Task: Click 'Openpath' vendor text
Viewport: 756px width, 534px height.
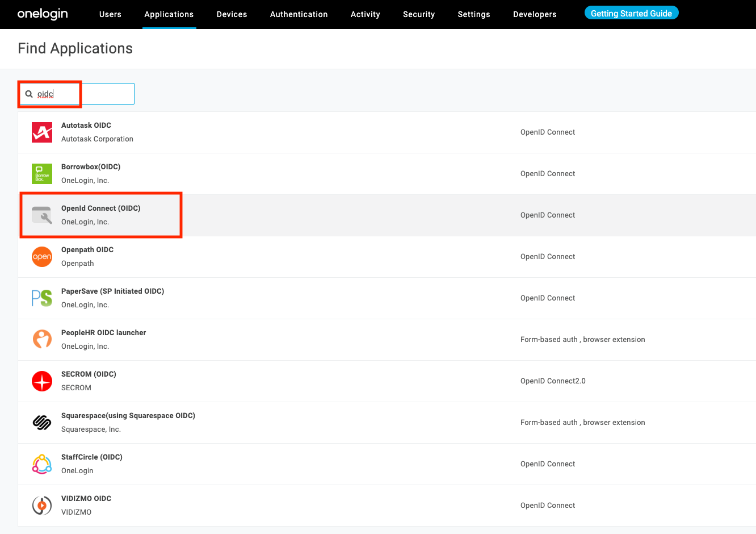Action: 78,264
